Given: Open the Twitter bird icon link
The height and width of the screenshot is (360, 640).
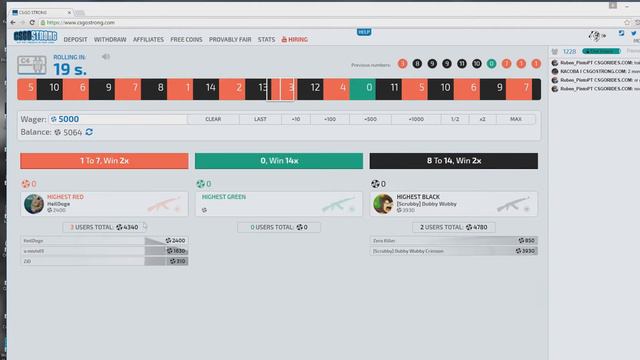Looking at the screenshot, I should (633, 33).
